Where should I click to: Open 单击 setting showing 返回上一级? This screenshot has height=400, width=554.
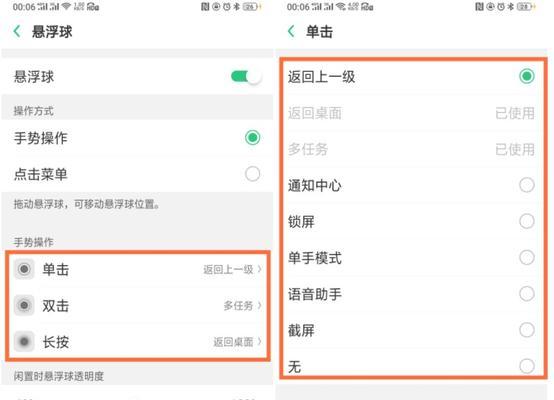(138, 269)
